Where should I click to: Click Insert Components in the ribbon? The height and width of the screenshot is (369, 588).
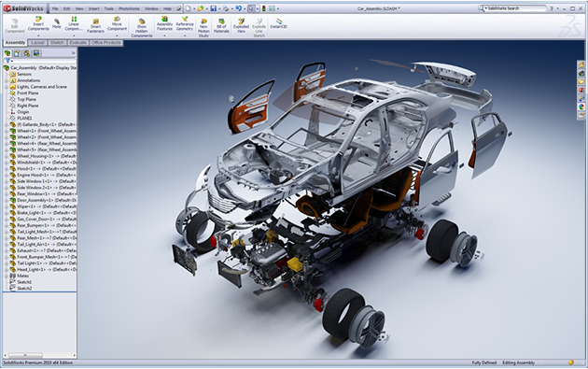tap(38, 23)
